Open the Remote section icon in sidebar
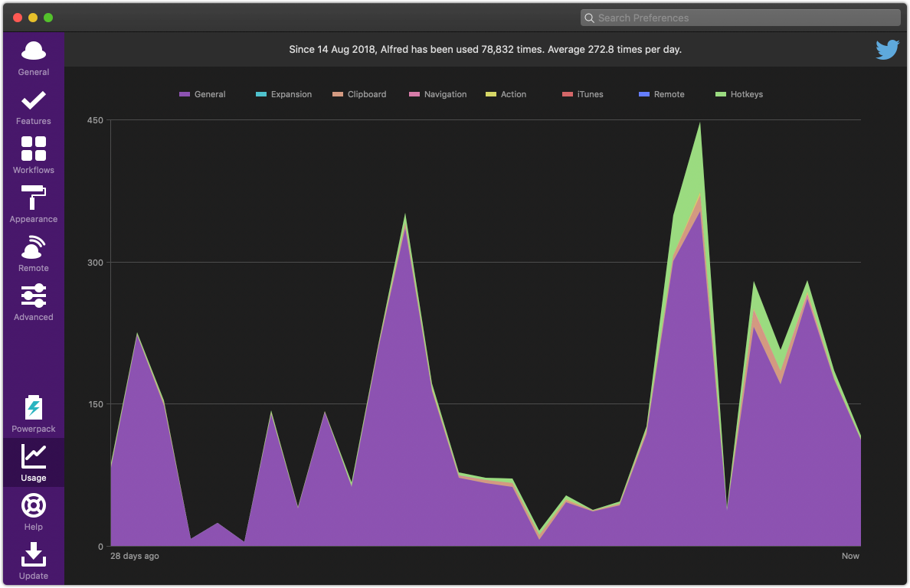Image resolution: width=910 pixels, height=588 pixels. (34, 247)
